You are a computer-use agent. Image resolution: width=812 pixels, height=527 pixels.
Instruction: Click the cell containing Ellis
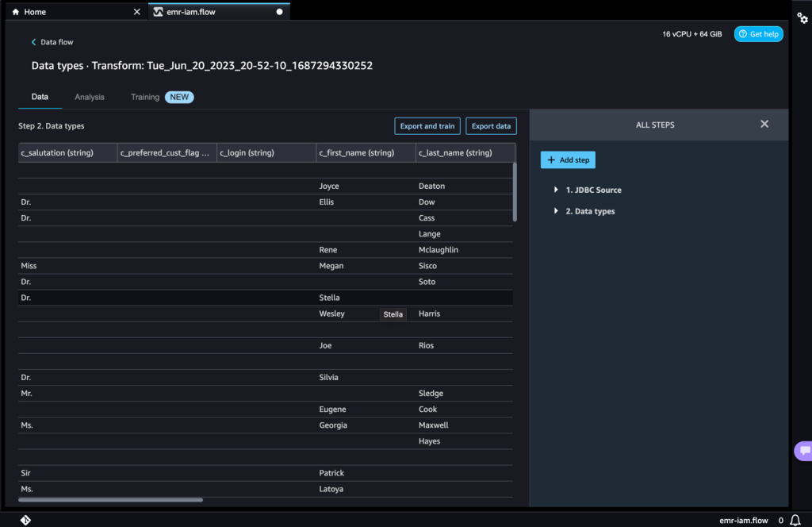coord(366,202)
